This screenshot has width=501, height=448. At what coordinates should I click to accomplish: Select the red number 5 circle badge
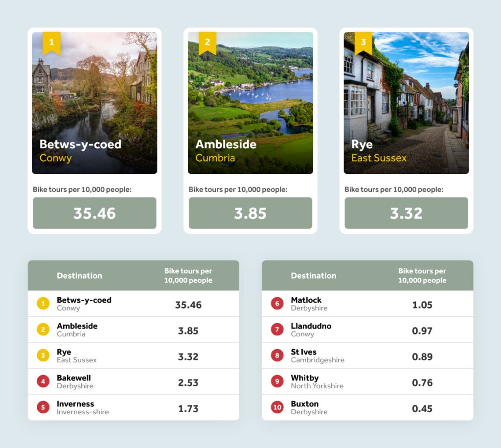(43, 407)
